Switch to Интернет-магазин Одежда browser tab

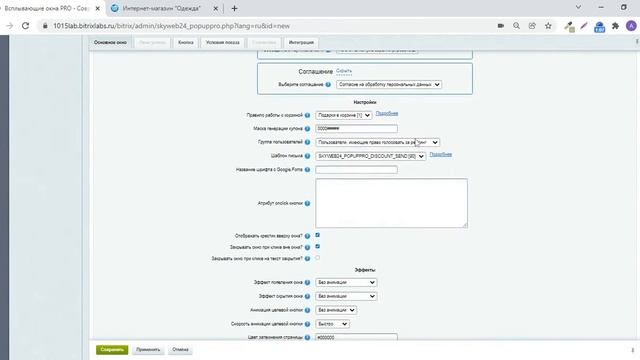pos(162,9)
